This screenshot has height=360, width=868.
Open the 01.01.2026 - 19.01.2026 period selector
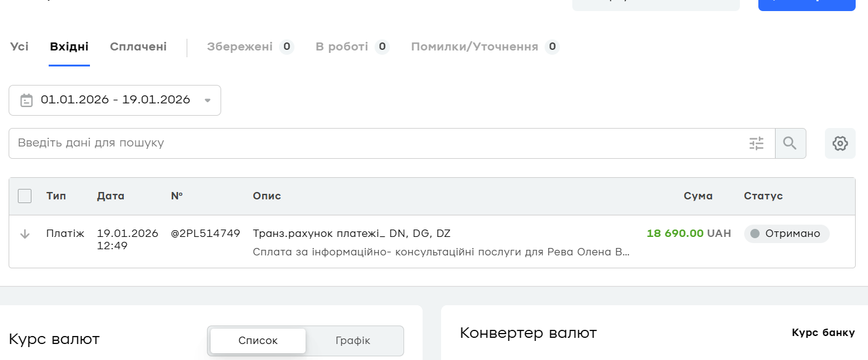pyautogui.click(x=115, y=100)
